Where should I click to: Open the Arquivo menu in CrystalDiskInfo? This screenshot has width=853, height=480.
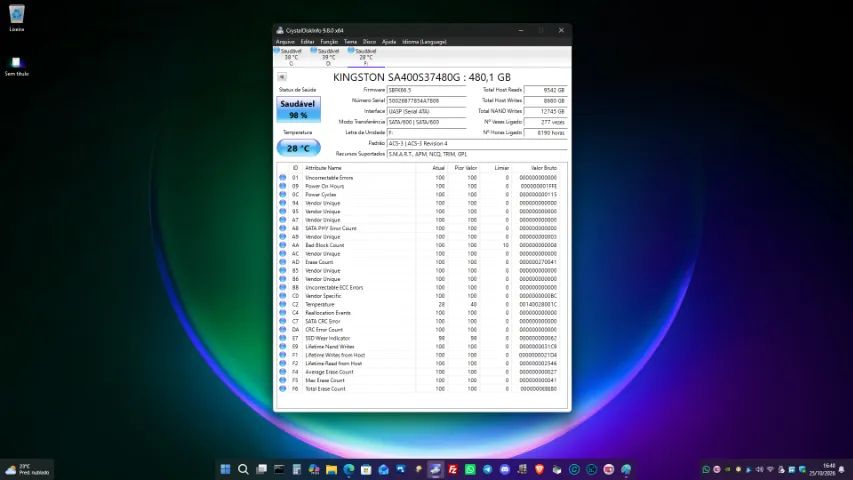click(285, 41)
